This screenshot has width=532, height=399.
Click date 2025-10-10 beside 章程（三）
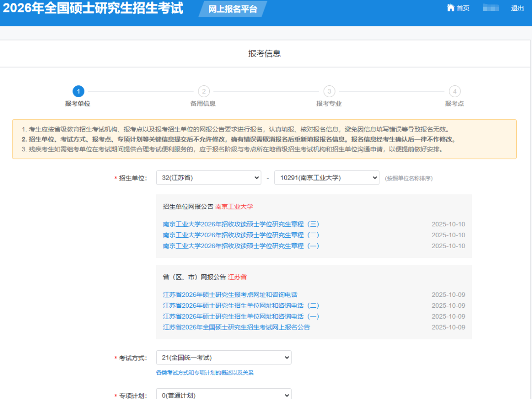pyautogui.click(x=448, y=224)
